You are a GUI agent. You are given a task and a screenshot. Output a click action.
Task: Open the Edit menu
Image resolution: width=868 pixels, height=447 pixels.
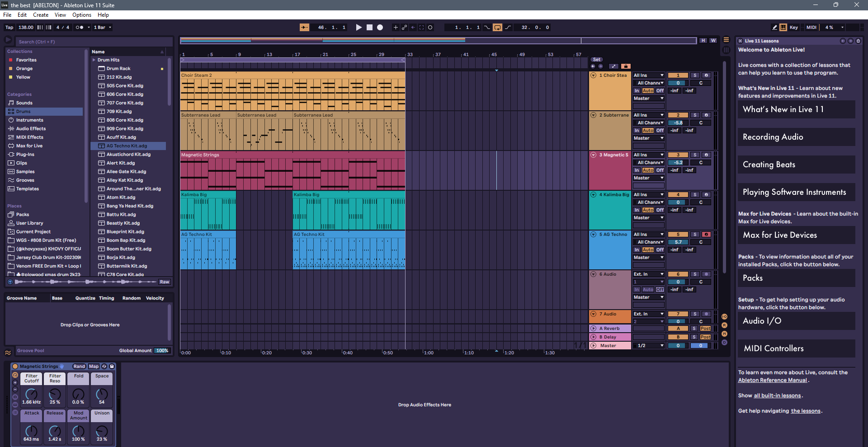pos(22,15)
